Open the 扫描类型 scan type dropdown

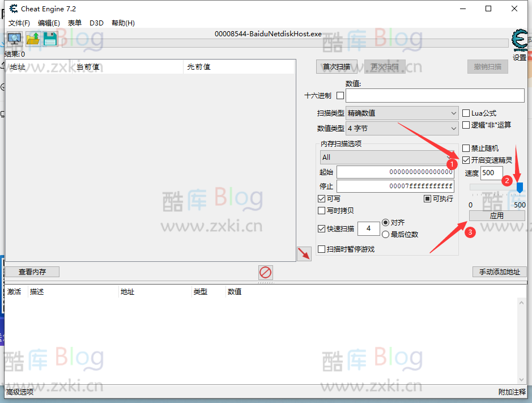[x=402, y=113]
